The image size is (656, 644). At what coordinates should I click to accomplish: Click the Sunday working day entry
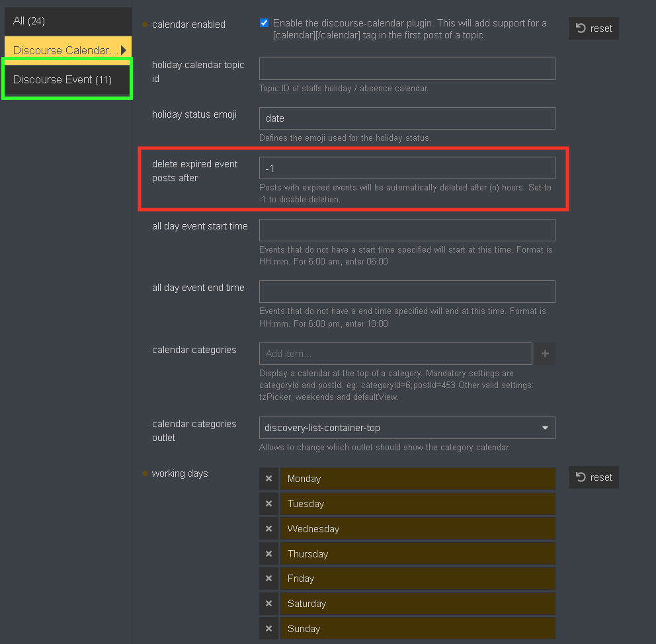(418, 629)
